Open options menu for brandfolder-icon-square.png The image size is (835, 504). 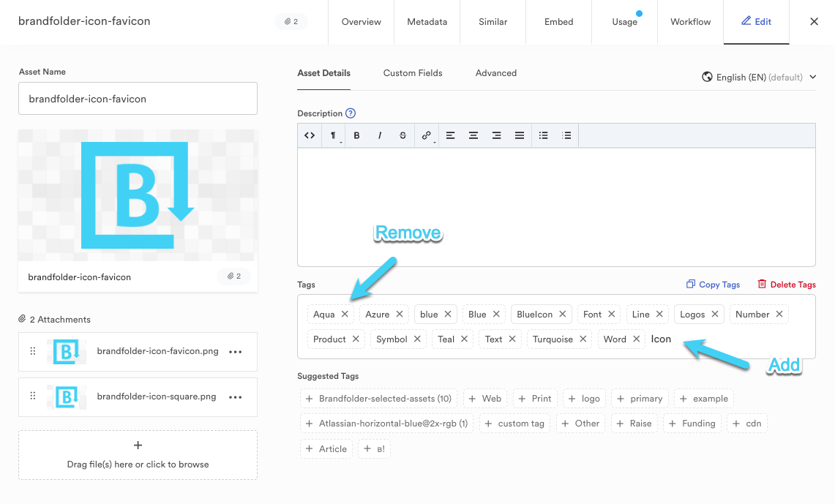click(236, 397)
